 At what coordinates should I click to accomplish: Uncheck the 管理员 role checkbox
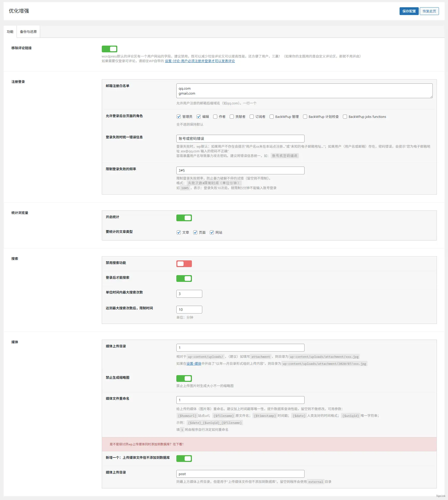click(179, 117)
